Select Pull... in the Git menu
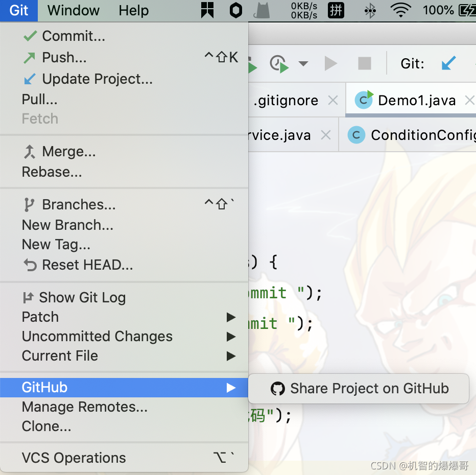476x475 pixels. [x=124, y=99]
